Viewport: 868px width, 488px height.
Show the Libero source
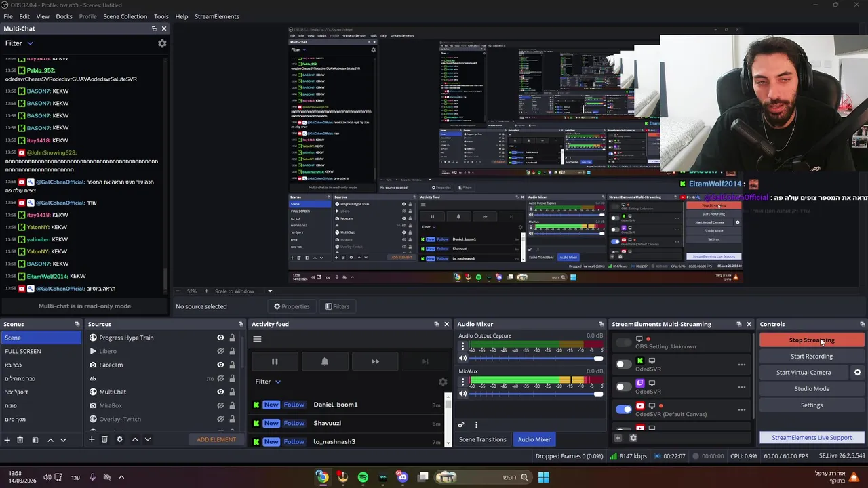220,351
